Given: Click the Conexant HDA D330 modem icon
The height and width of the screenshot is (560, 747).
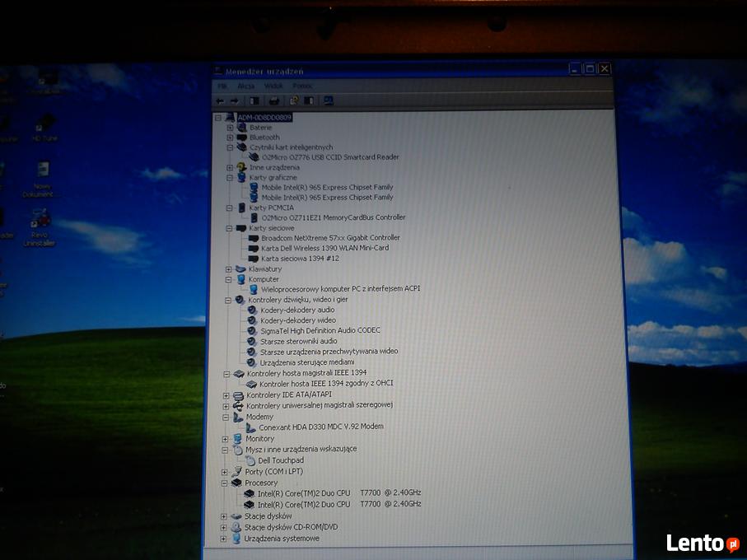Looking at the screenshot, I should 250,427.
